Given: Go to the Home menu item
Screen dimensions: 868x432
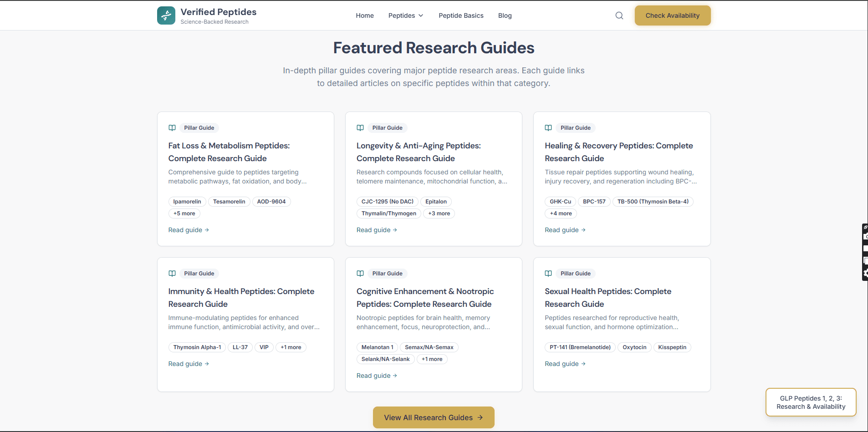Looking at the screenshot, I should tap(365, 15).
